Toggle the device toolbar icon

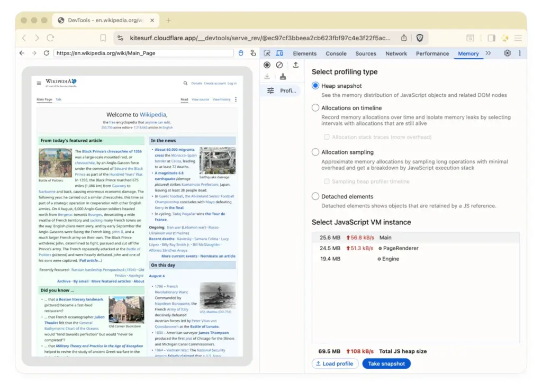279,53
